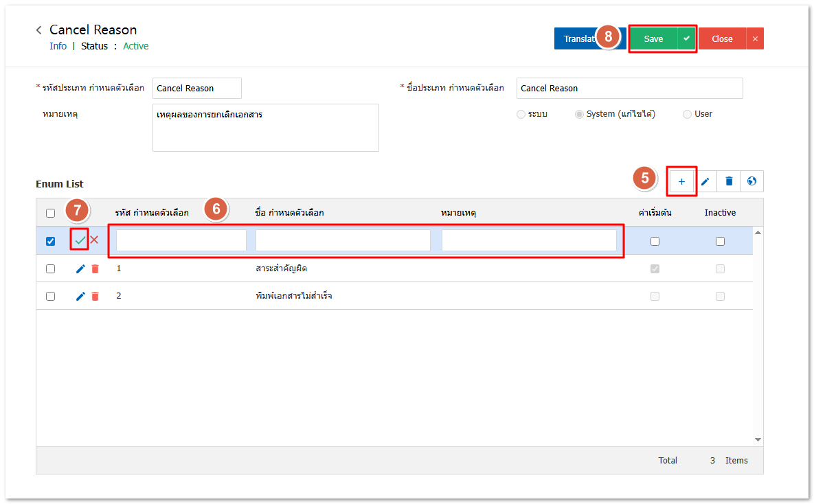Cancel new row with red X icon

pos(94,240)
